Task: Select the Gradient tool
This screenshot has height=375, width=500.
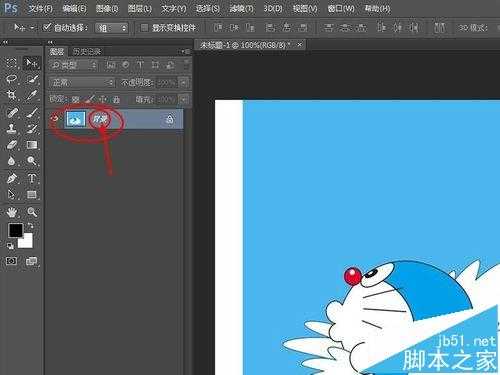Action: tap(32, 145)
